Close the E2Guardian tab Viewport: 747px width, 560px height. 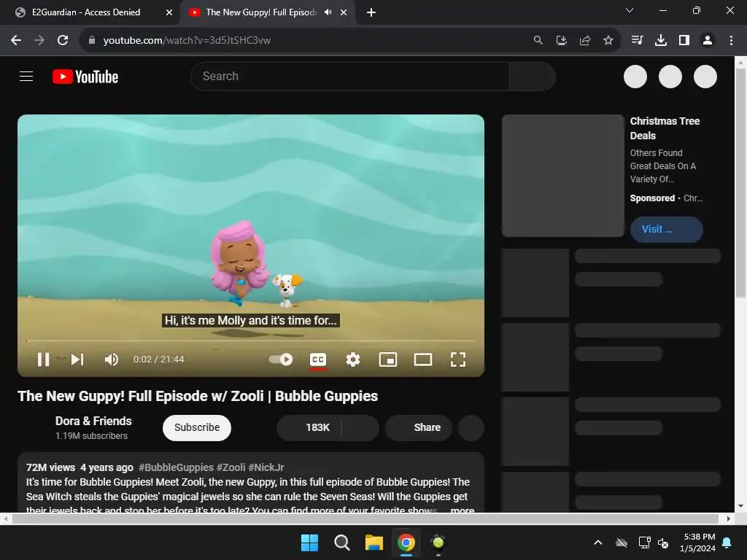coord(169,12)
